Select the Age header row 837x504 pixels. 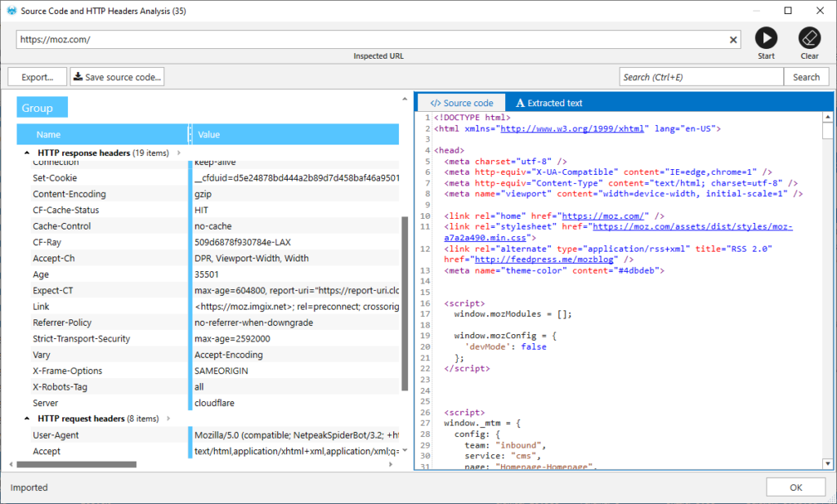coord(215,274)
